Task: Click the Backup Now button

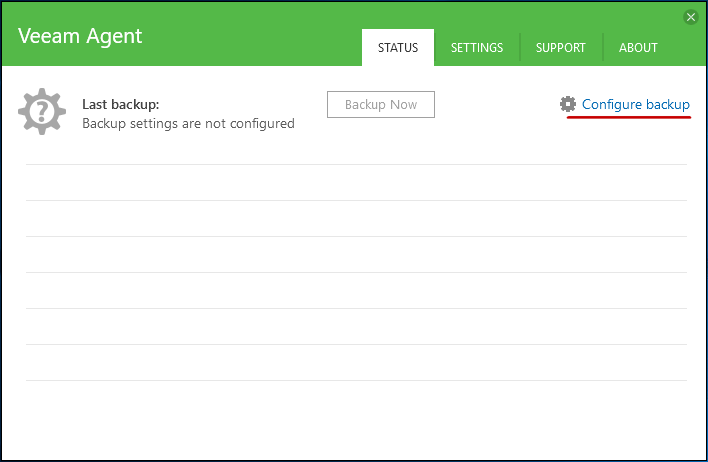Action: click(x=381, y=104)
